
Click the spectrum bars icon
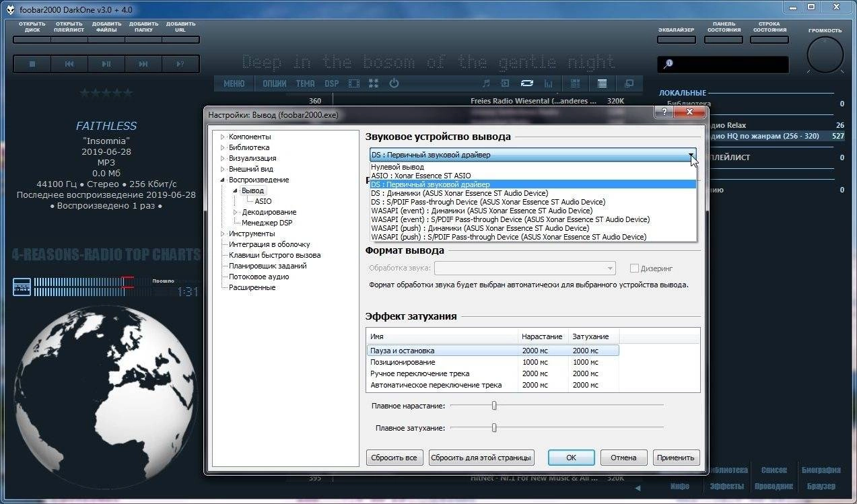(x=548, y=83)
